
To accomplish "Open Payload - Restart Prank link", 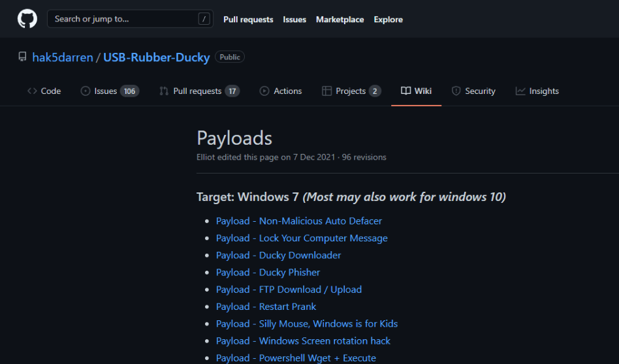I will coord(266,307).
